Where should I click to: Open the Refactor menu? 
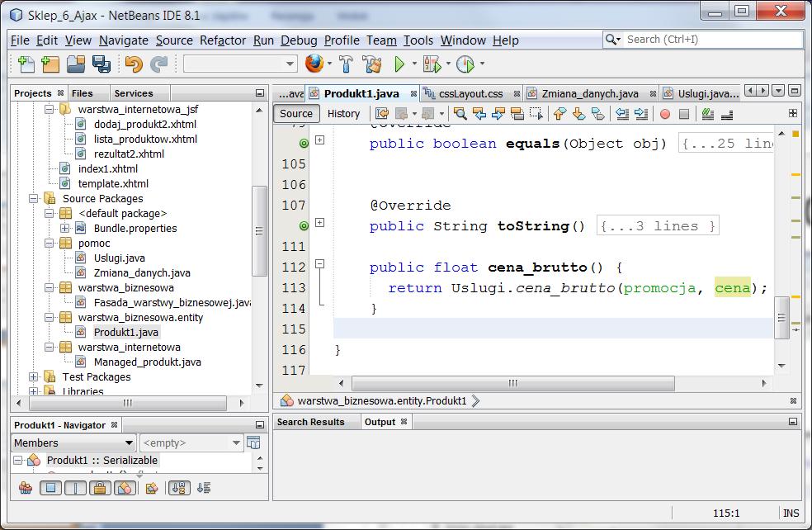(223, 40)
